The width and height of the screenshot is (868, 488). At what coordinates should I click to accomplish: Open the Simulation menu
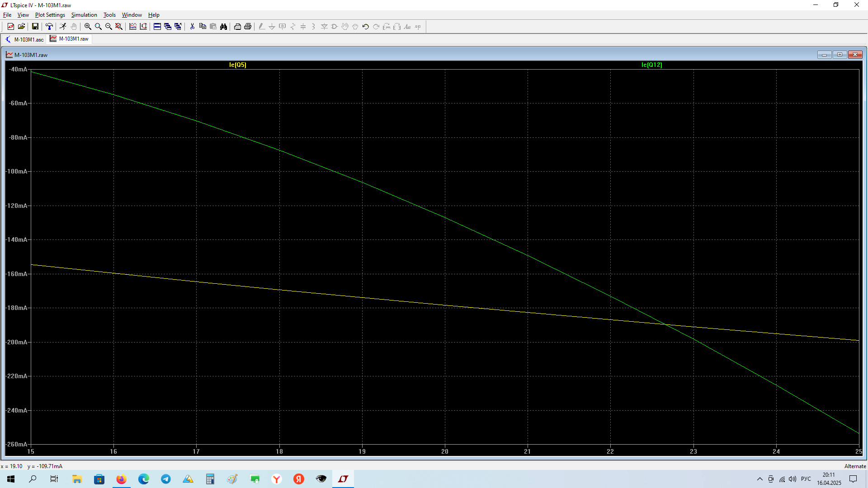coord(84,15)
